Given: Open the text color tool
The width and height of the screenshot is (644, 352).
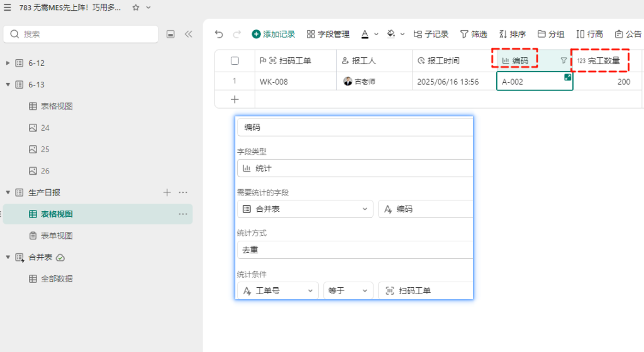Looking at the screenshot, I should (x=365, y=34).
